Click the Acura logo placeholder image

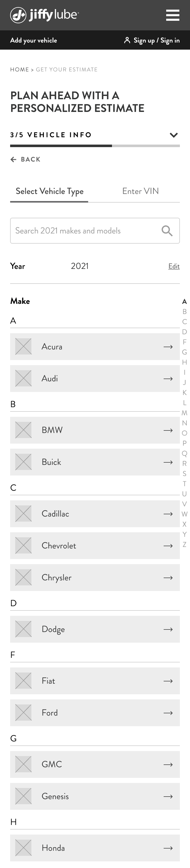[24, 346]
